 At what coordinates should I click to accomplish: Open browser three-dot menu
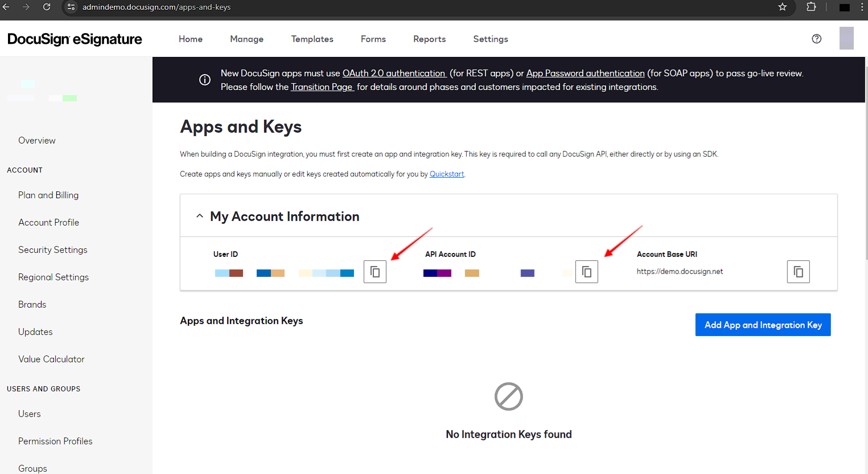point(862,7)
